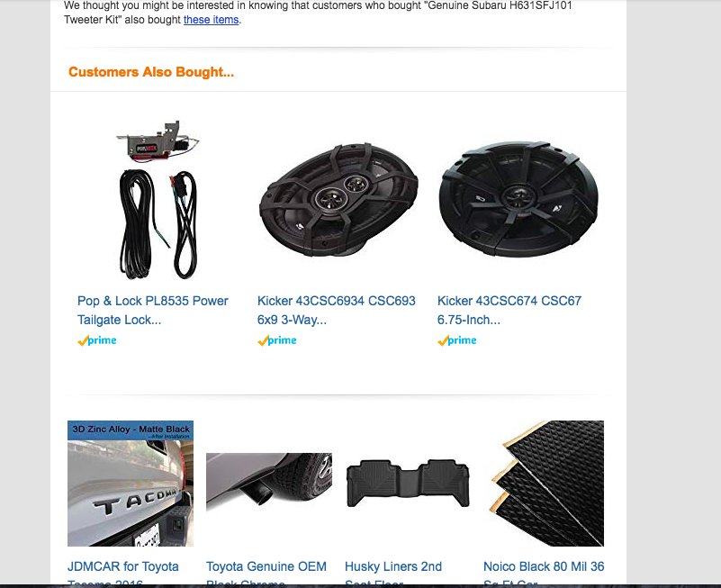The width and height of the screenshot is (721, 588).
Task: Click '3D Zinc Alloy - Matte Black' banner
Action: coord(131,430)
